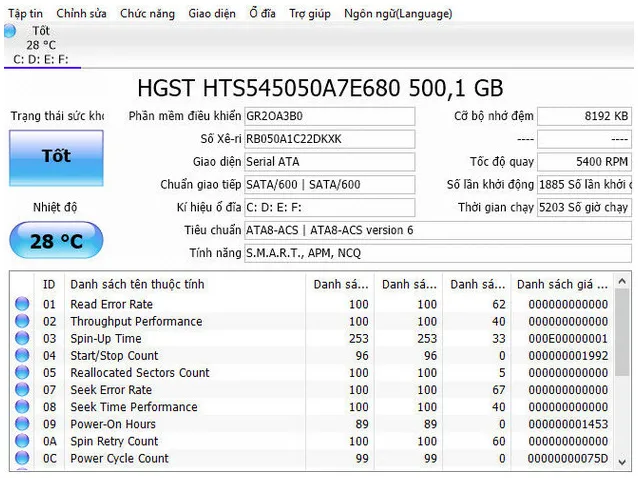The image size is (638, 478).
Task: Click status orb for Seek Error Rate
Action: 22,390
